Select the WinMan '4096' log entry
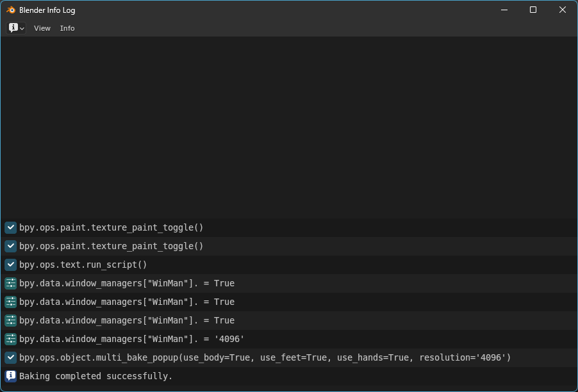The height and width of the screenshot is (392, 578). (131, 339)
